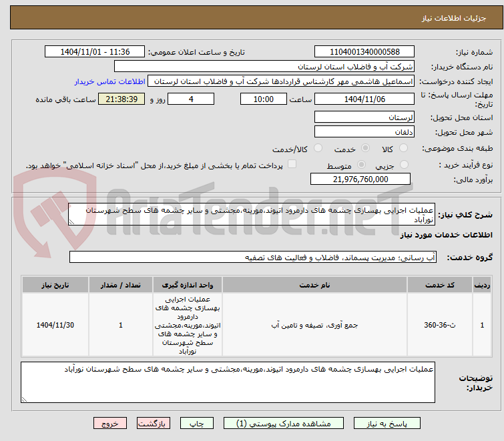Image resolution: width=504 pixels, height=441 pixels.
Task: Click the بازگشت back button
Action: click(x=154, y=424)
